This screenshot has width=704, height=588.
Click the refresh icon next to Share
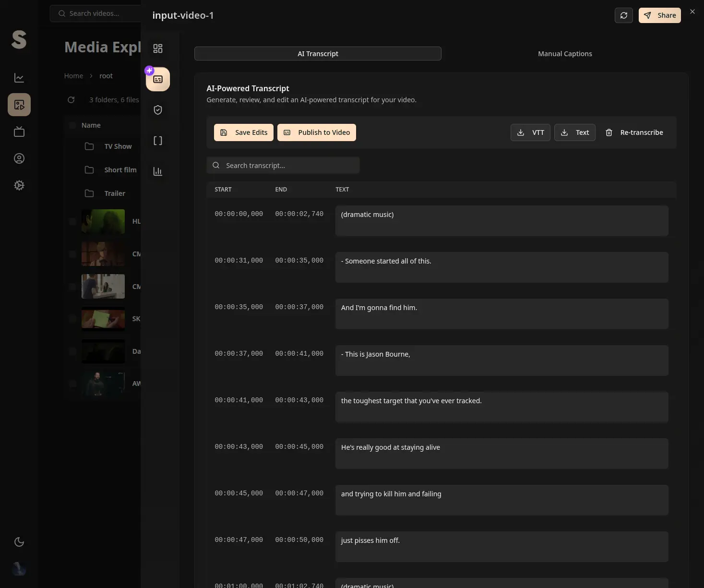click(x=624, y=15)
